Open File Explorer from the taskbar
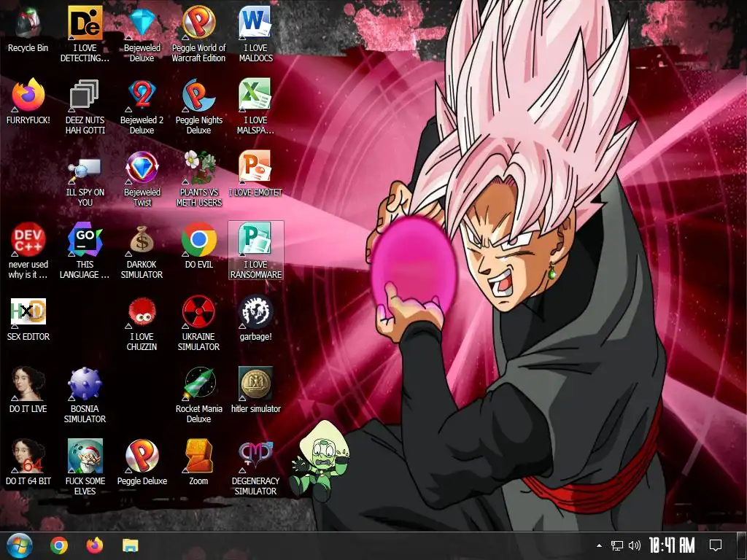Image resolution: width=747 pixels, height=560 pixels. click(130, 545)
